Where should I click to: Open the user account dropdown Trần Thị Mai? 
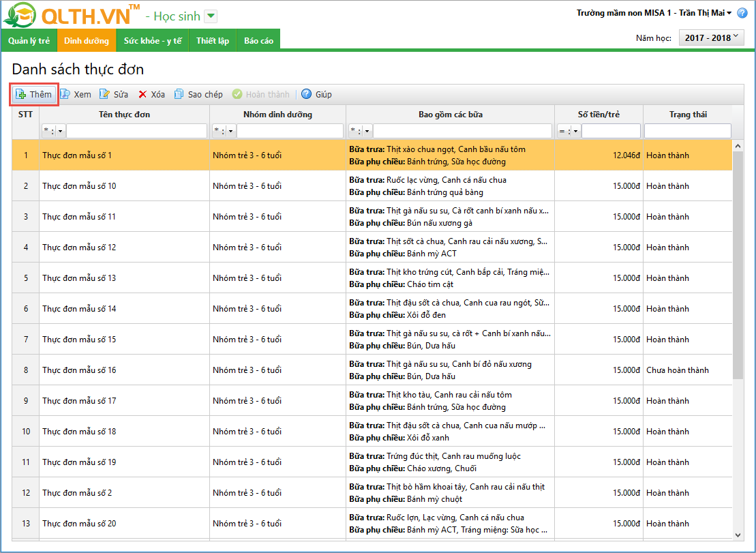[x=729, y=13]
